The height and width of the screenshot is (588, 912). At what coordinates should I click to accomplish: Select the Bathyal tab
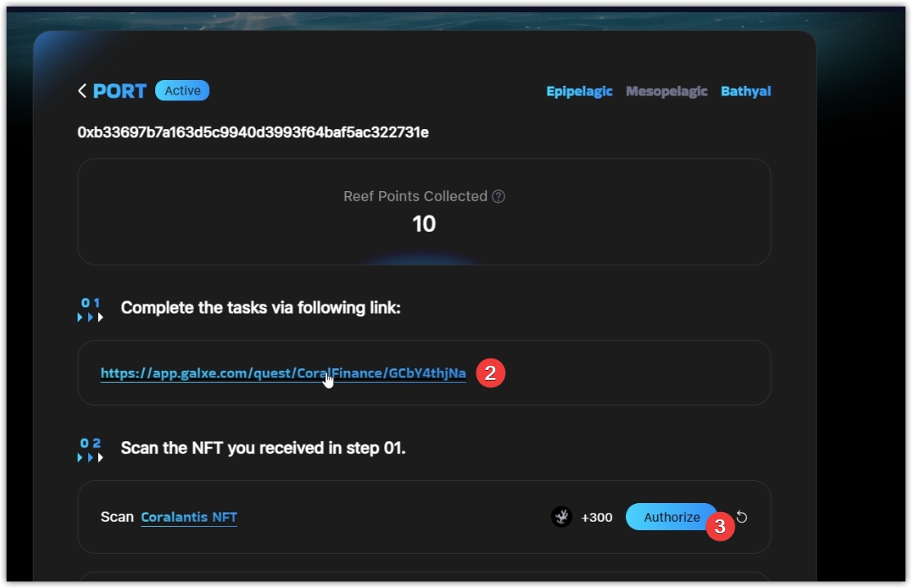tap(745, 91)
